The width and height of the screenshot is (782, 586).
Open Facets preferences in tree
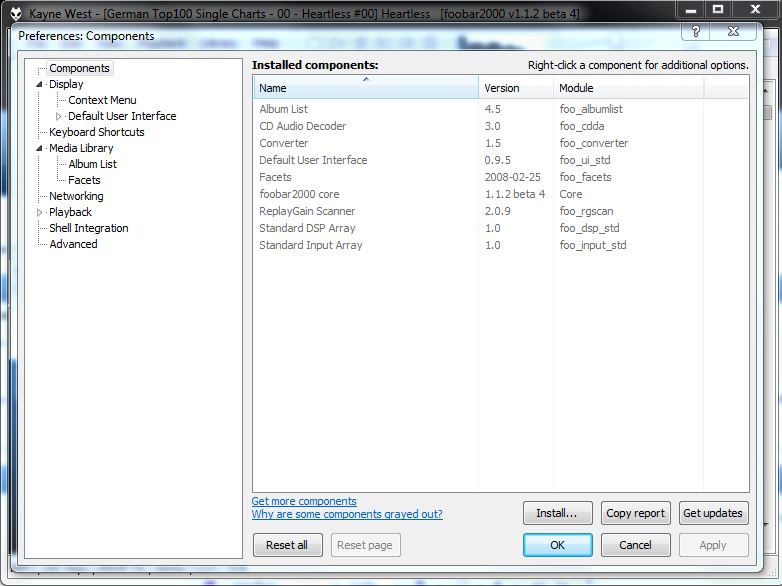[84, 180]
